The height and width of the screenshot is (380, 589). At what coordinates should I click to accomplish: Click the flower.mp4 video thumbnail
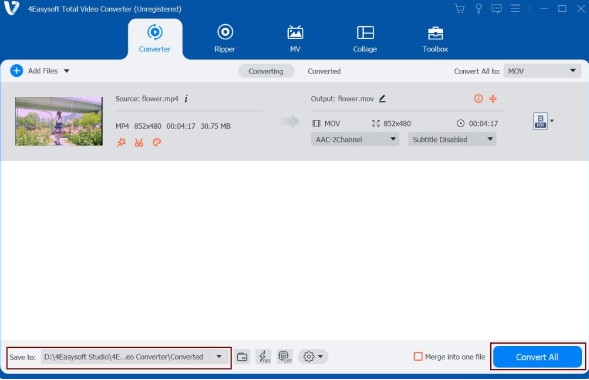coord(59,121)
